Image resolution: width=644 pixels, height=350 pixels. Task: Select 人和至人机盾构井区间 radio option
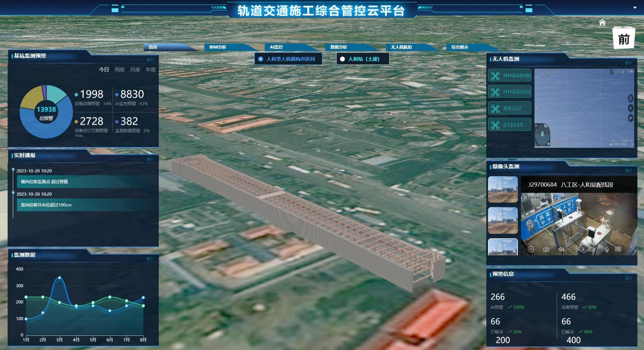[x=288, y=59]
